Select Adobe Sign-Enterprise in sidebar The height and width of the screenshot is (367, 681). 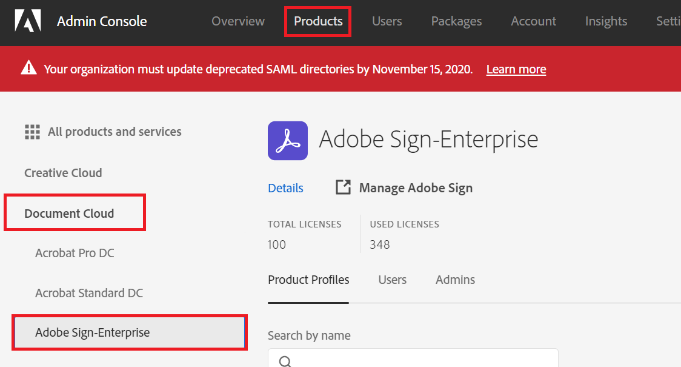coord(129,333)
